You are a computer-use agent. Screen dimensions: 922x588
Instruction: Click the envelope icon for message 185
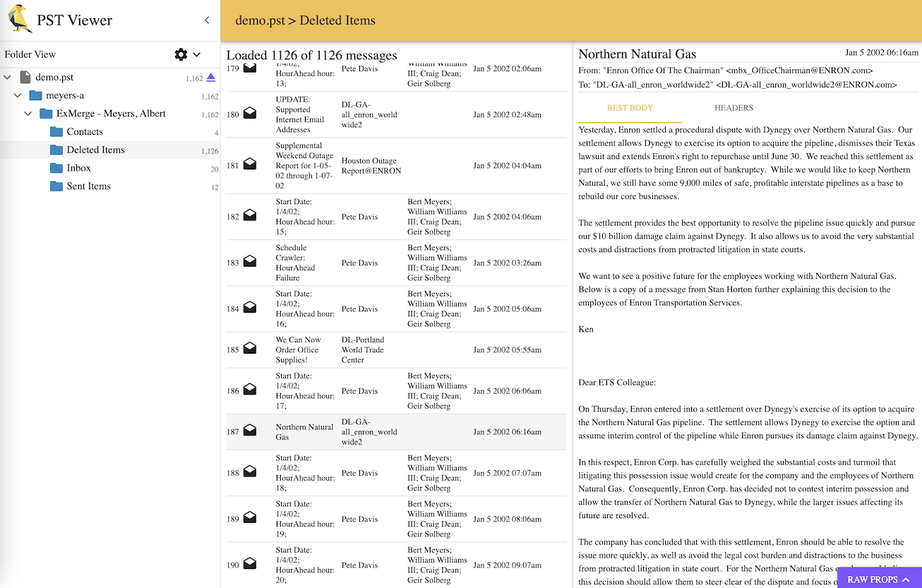pos(250,349)
